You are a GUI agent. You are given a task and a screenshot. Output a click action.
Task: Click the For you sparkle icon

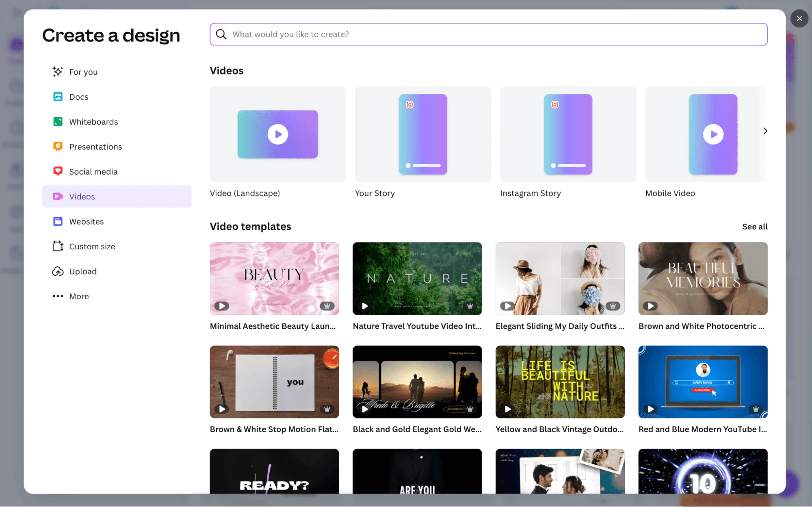point(58,72)
